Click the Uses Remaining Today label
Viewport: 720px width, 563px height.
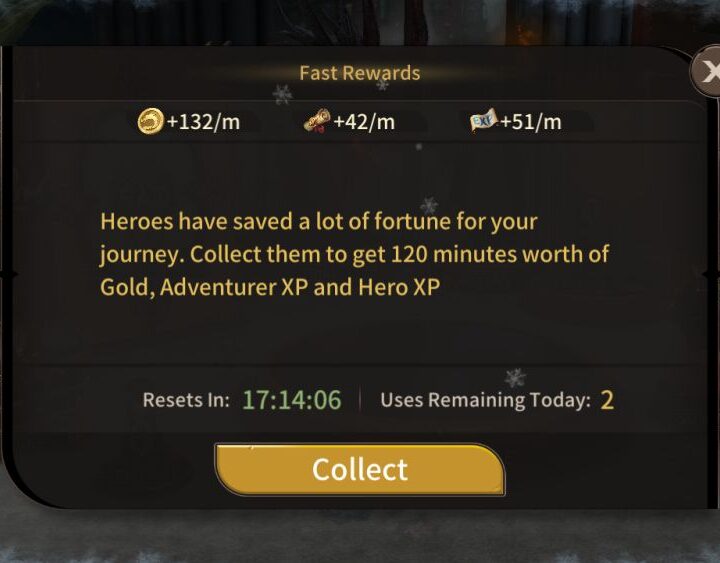[x=485, y=400]
